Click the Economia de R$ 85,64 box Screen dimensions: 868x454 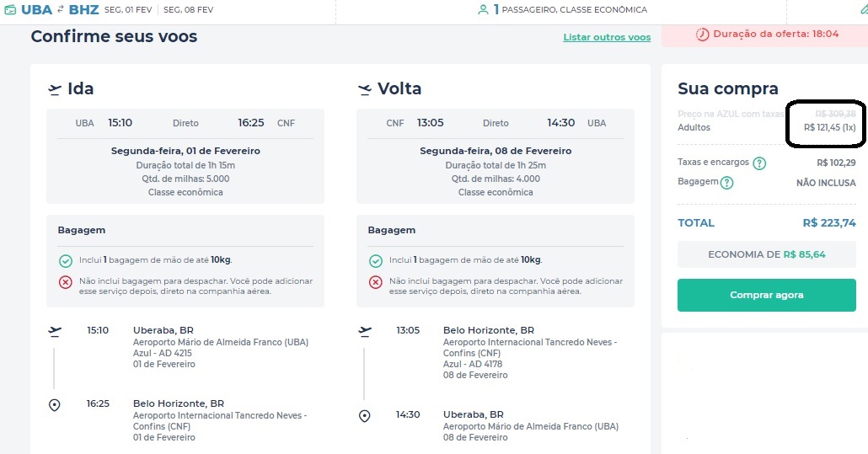(767, 254)
